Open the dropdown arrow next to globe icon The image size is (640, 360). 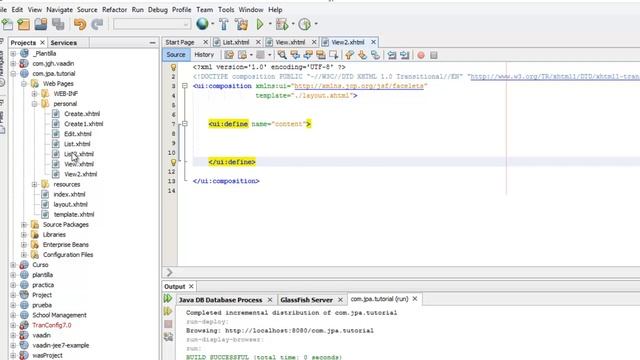tap(213, 24)
